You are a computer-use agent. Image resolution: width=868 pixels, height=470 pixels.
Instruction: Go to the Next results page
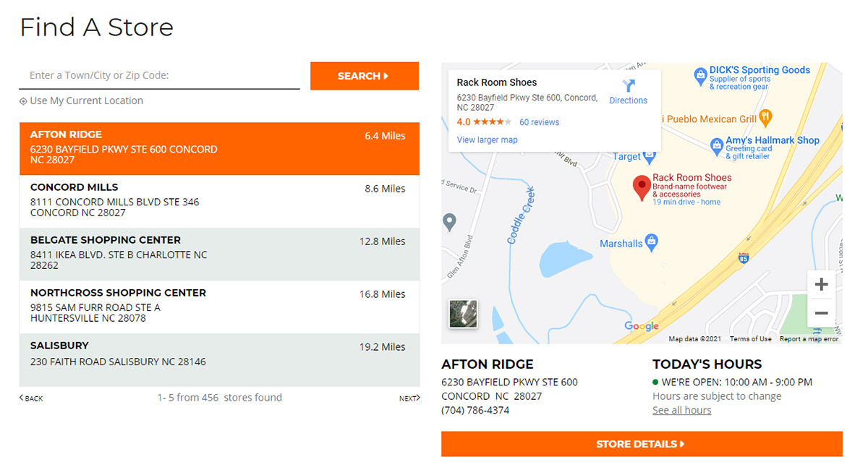point(409,398)
